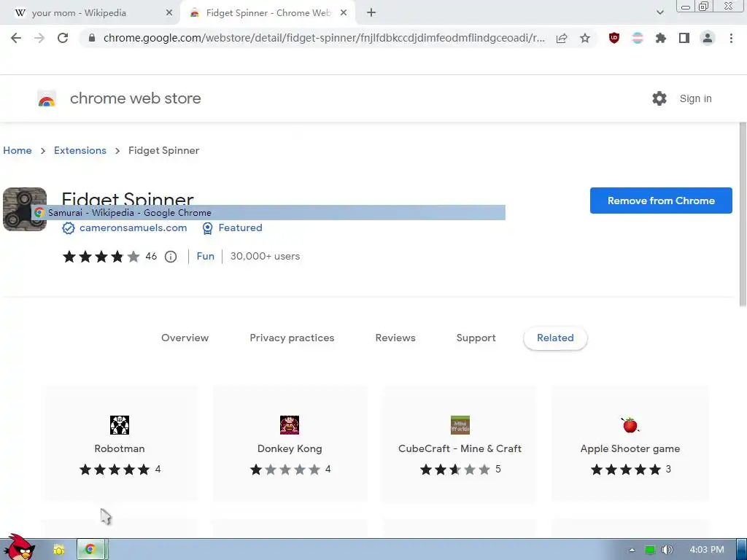747x560 pixels.
Task: Click the Featured label link
Action: click(241, 228)
